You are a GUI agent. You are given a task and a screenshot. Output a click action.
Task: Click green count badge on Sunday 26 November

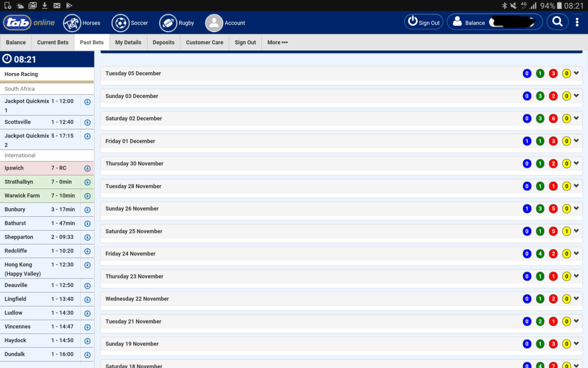[x=540, y=209]
